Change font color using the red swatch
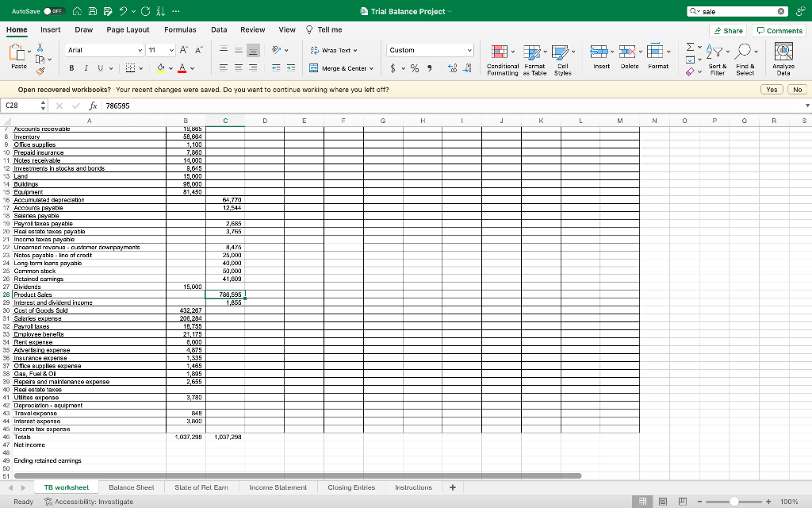Viewport: 812px width, 508px height. pyautogui.click(x=182, y=68)
